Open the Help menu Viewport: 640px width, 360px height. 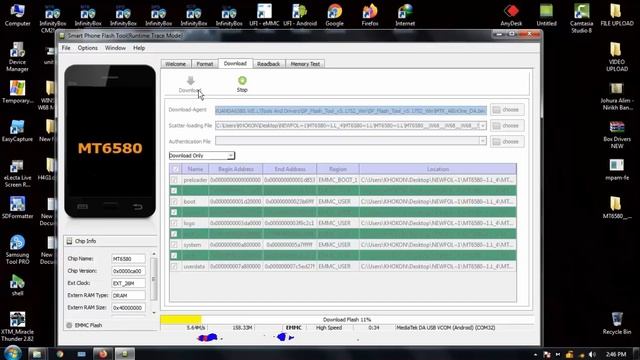pos(139,48)
